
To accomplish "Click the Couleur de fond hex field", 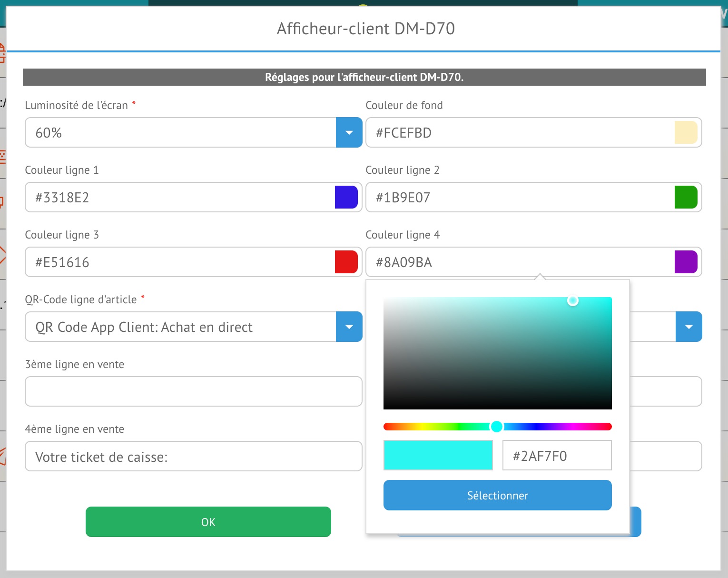I will (x=519, y=133).
